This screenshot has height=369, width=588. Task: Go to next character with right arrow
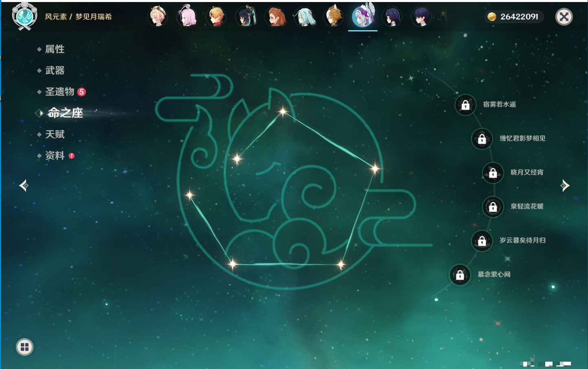coord(564,186)
